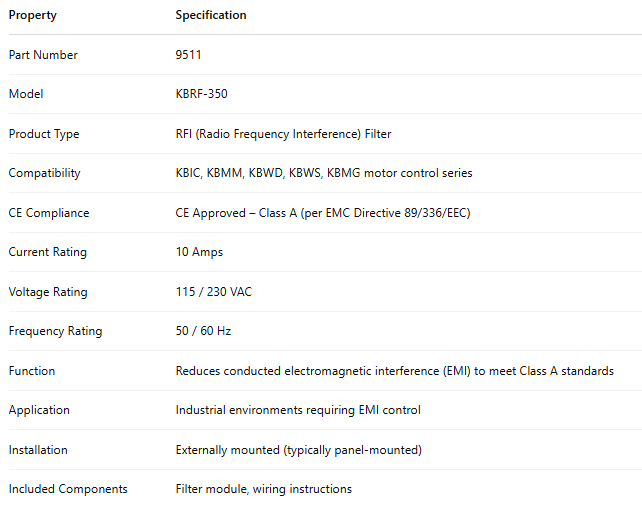Click the 50 / 60 Hz value
The image size is (642, 513).
click(203, 331)
